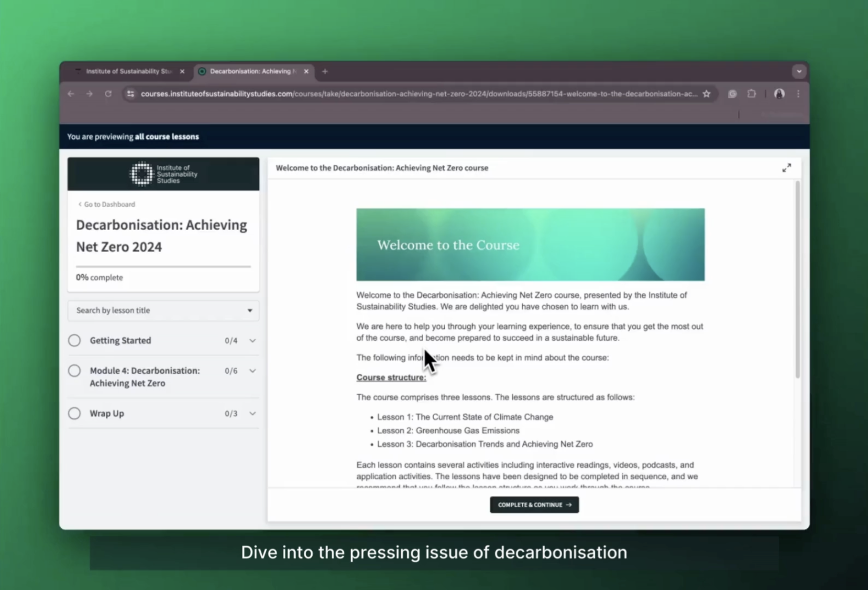Toggle the Module 4 Decarbonisation completion circle

click(74, 371)
